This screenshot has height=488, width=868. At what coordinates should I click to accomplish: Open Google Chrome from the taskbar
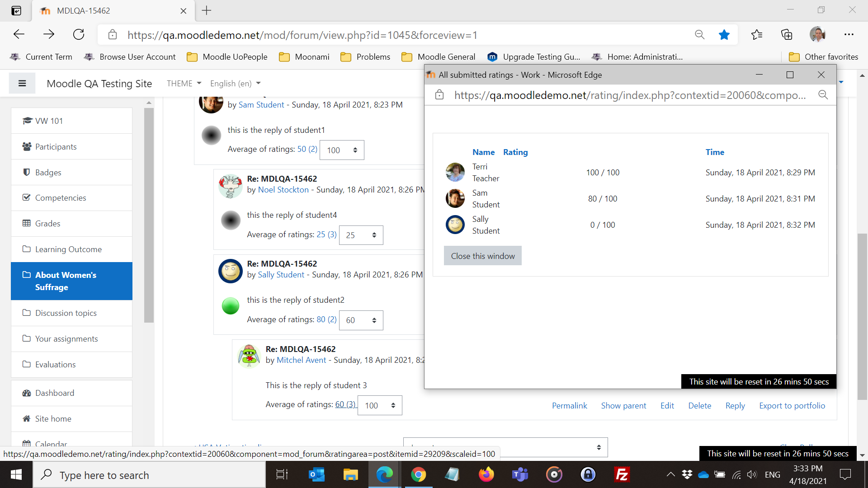point(418,475)
